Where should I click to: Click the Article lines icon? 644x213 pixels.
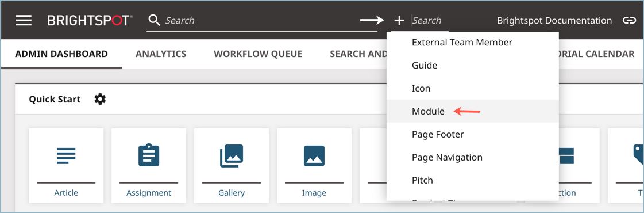point(66,156)
